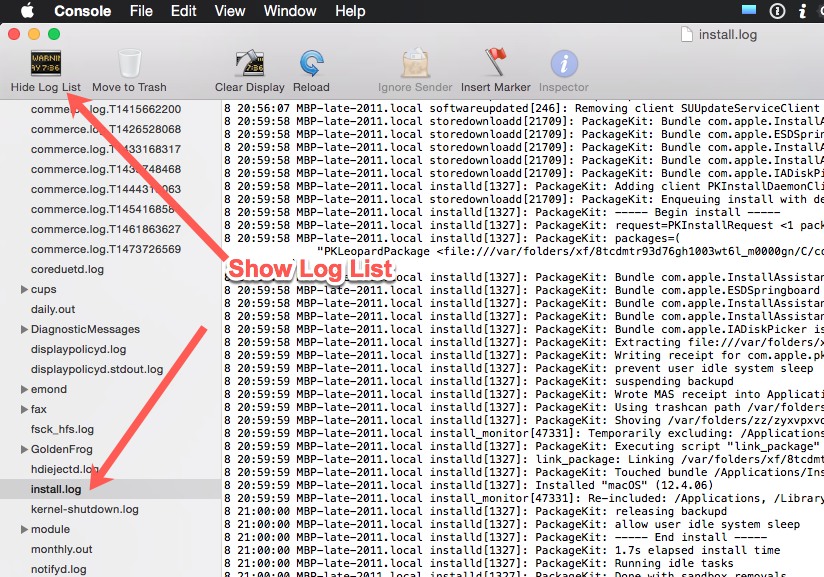Click the 'install.log' window title text
Image resolution: width=824 pixels, height=577 pixels.
pos(727,35)
